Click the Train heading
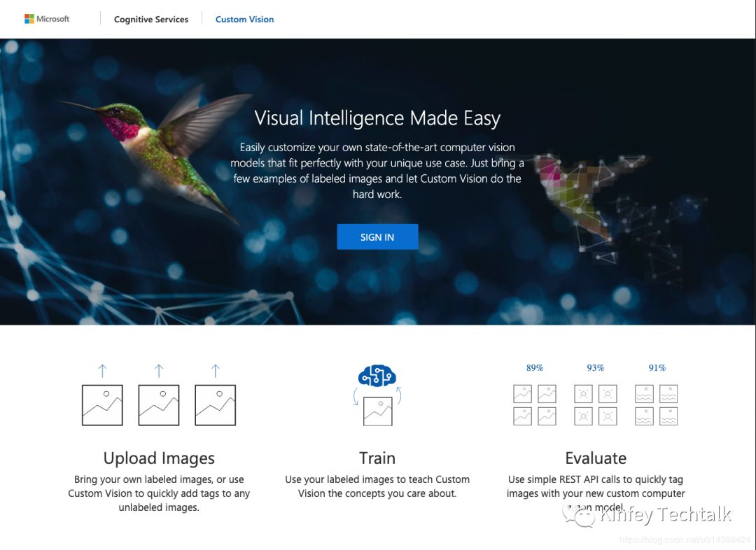The image size is (756, 550). point(377,458)
